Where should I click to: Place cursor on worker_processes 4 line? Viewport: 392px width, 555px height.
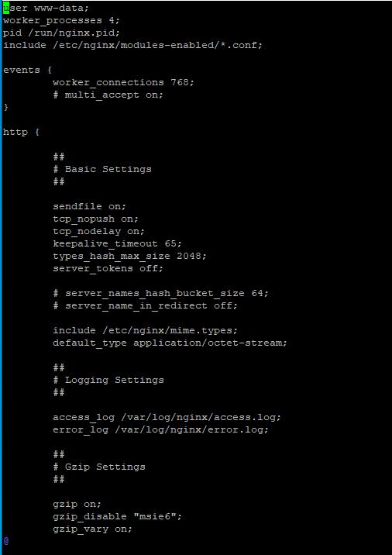62,20
